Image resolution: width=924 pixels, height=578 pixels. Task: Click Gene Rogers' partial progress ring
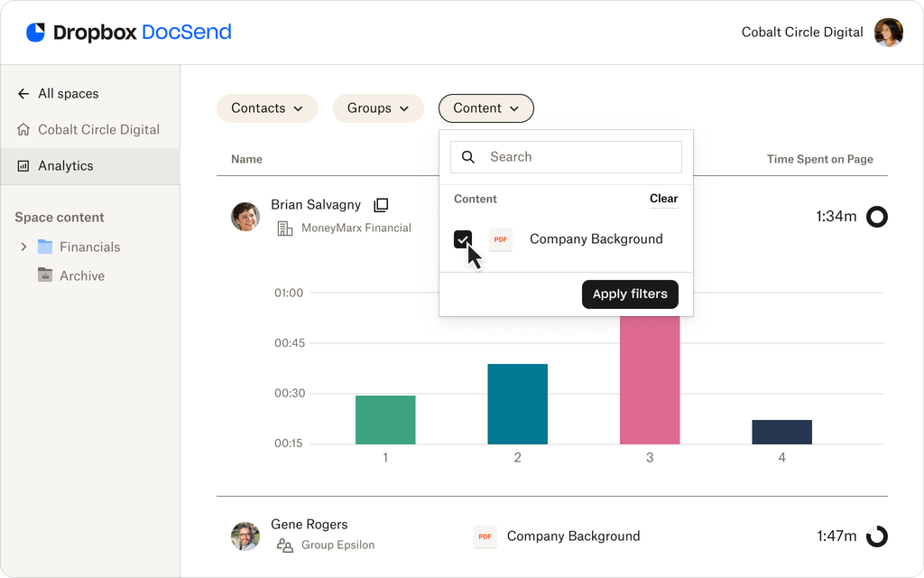tap(876, 536)
